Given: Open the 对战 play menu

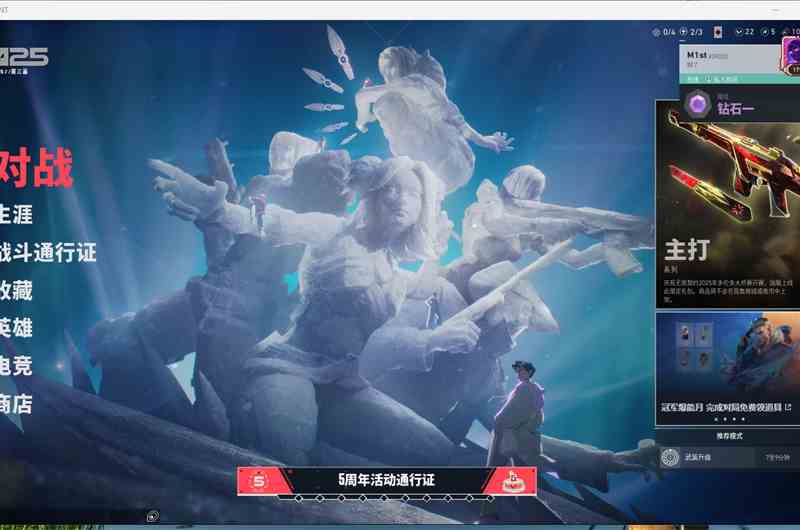Looking at the screenshot, I should pyautogui.click(x=36, y=168).
